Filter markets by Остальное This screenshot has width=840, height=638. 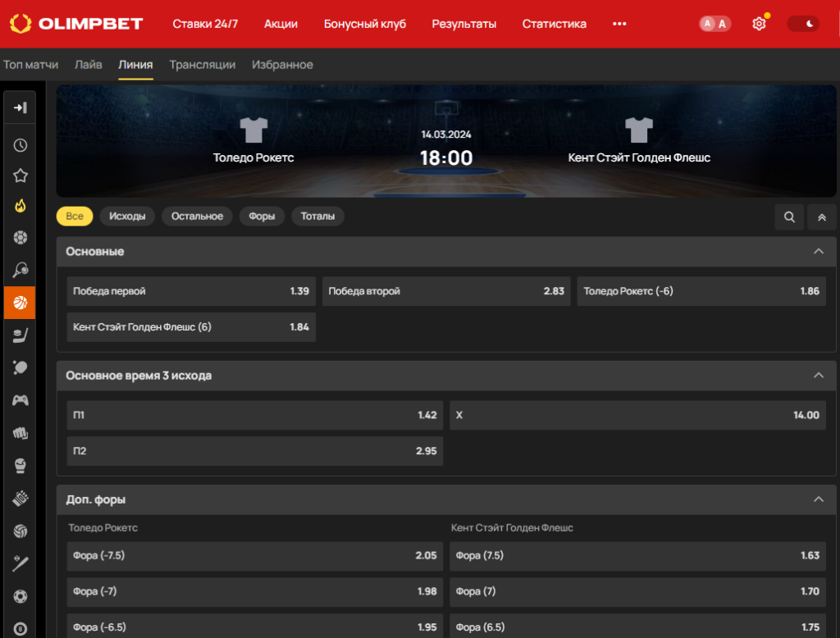(197, 216)
